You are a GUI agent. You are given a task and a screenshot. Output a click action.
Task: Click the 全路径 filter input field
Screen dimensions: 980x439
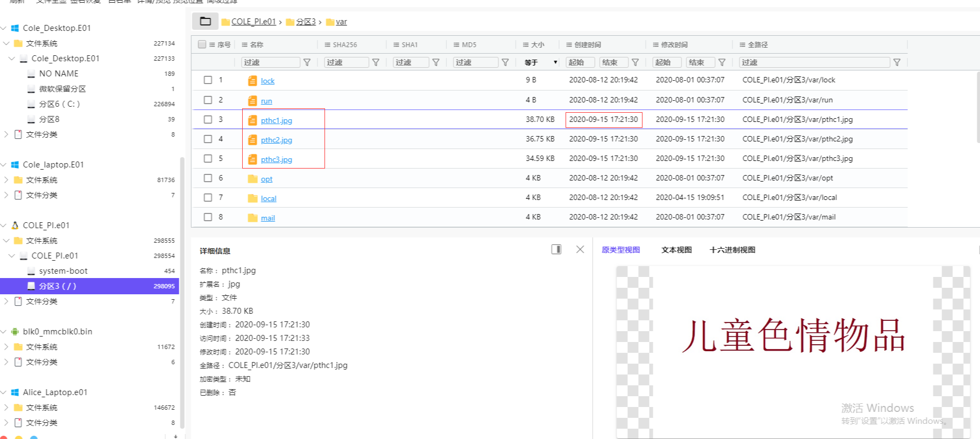[x=814, y=62]
